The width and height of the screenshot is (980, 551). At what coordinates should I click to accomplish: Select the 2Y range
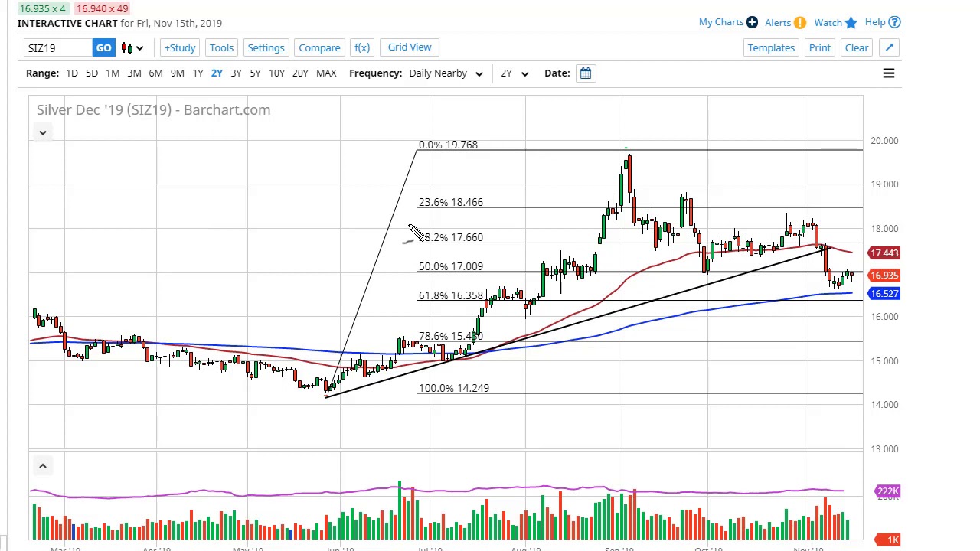pyautogui.click(x=217, y=73)
